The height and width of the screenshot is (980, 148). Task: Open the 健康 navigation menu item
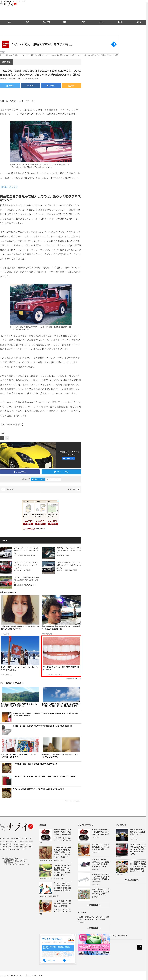pos(65,22)
